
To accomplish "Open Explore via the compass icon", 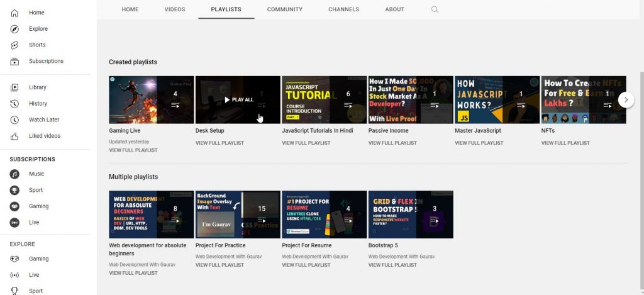I will 15,29.
